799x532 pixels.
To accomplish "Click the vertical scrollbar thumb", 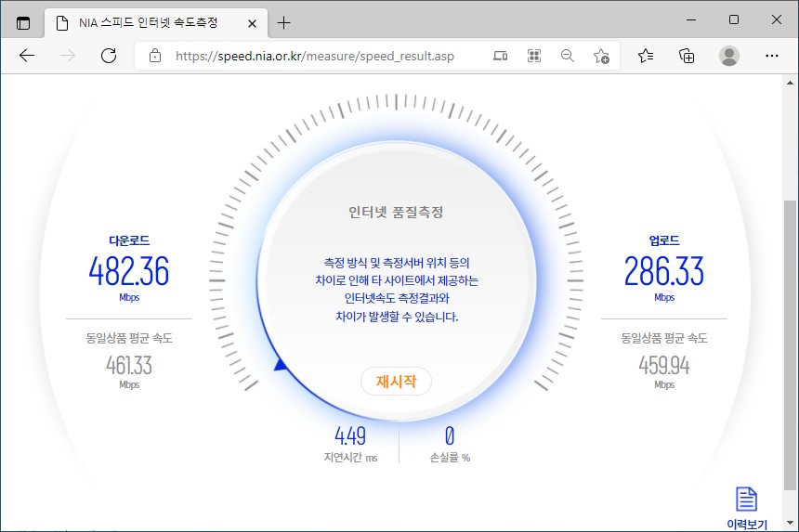I will click(790, 346).
